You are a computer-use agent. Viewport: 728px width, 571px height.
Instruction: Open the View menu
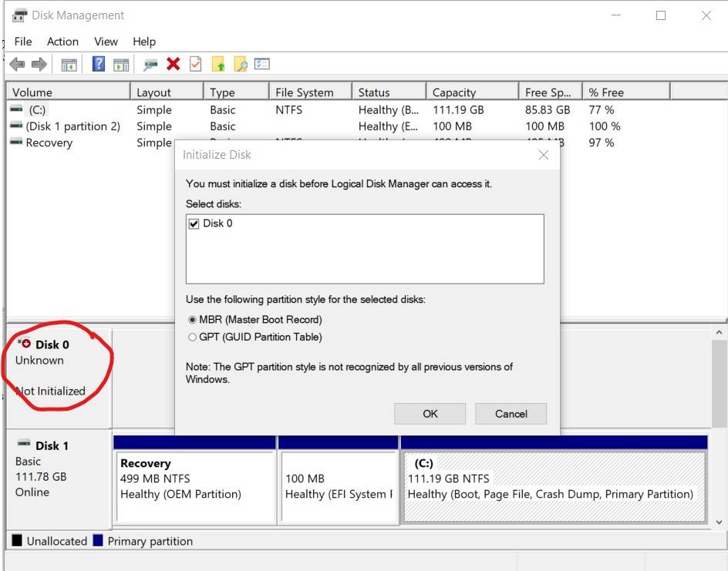(106, 42)
